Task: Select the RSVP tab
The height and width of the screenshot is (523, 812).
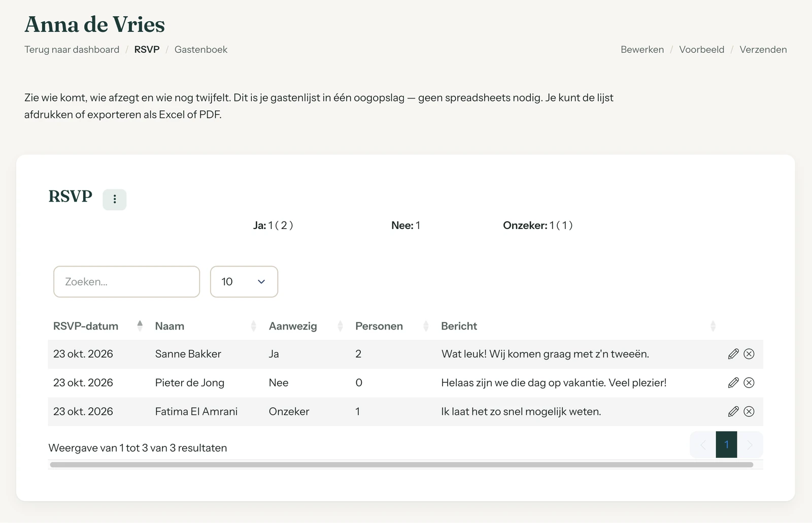Action: coord(147,50)
